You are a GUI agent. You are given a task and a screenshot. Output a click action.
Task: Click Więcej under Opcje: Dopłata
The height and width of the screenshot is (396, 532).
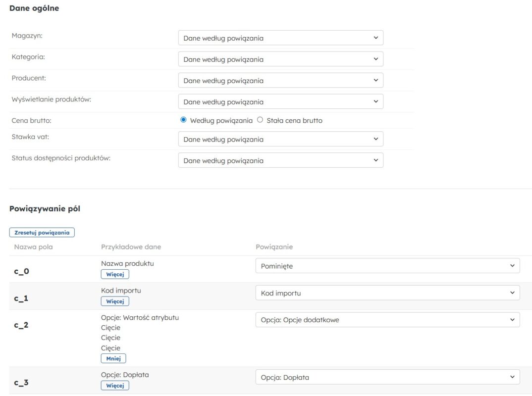[115, 386]
